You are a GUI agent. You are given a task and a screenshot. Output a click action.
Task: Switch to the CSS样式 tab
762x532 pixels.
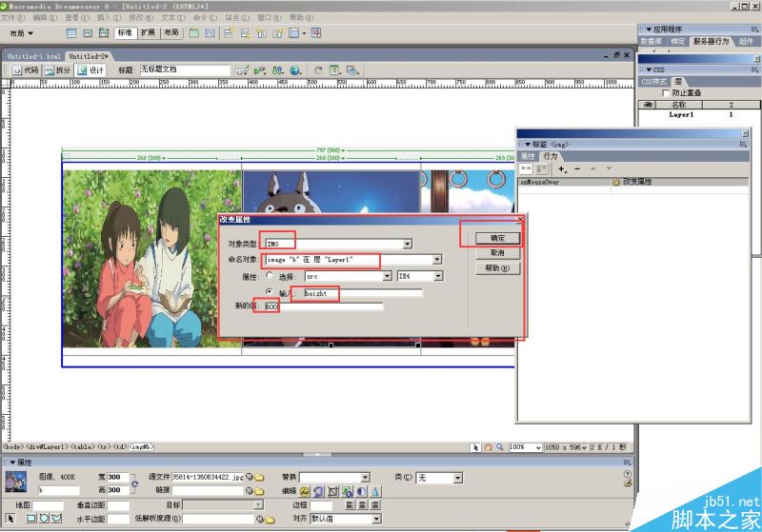pyautogui.click(x=654, y=82)
